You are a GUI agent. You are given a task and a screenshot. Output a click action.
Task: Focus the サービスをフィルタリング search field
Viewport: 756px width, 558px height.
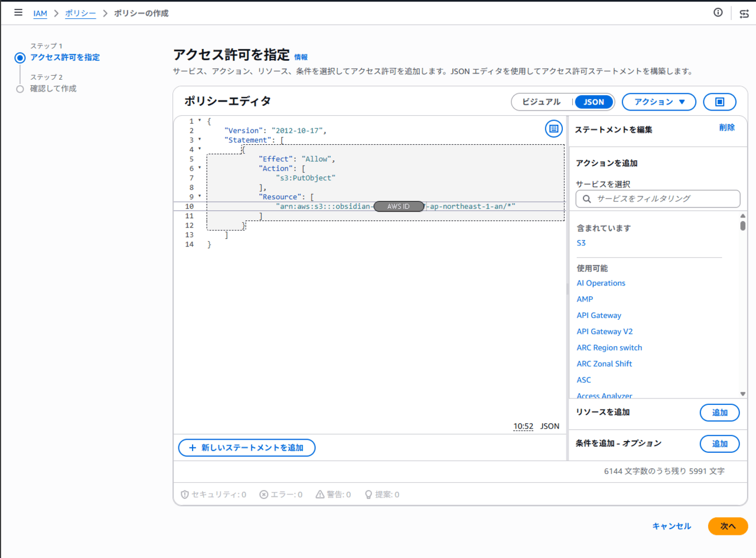click(658, 199)
